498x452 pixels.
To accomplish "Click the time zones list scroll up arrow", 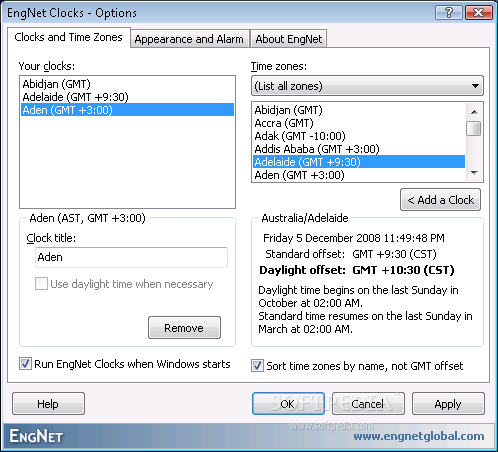I will click(x=474, y=112).
